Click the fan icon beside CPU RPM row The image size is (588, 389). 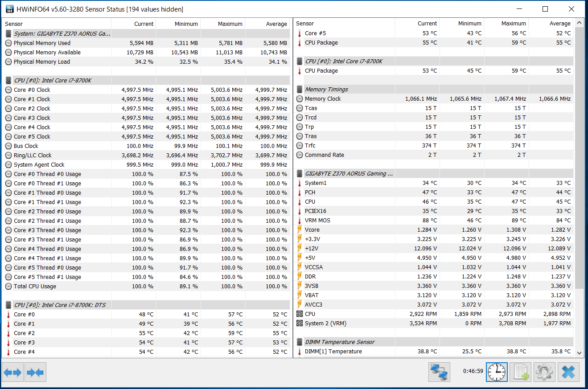[300, 314]
